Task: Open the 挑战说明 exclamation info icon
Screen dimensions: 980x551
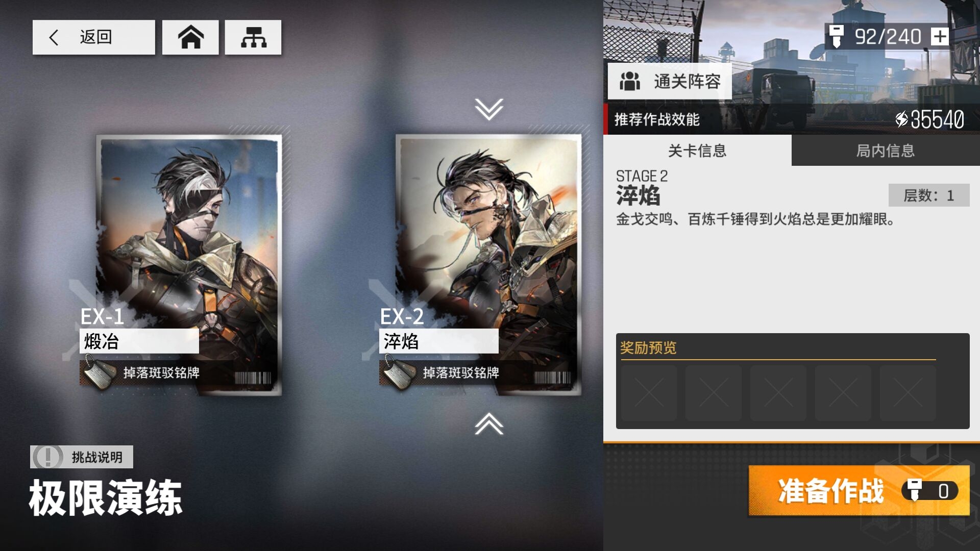Action: [x=47, y=457]
